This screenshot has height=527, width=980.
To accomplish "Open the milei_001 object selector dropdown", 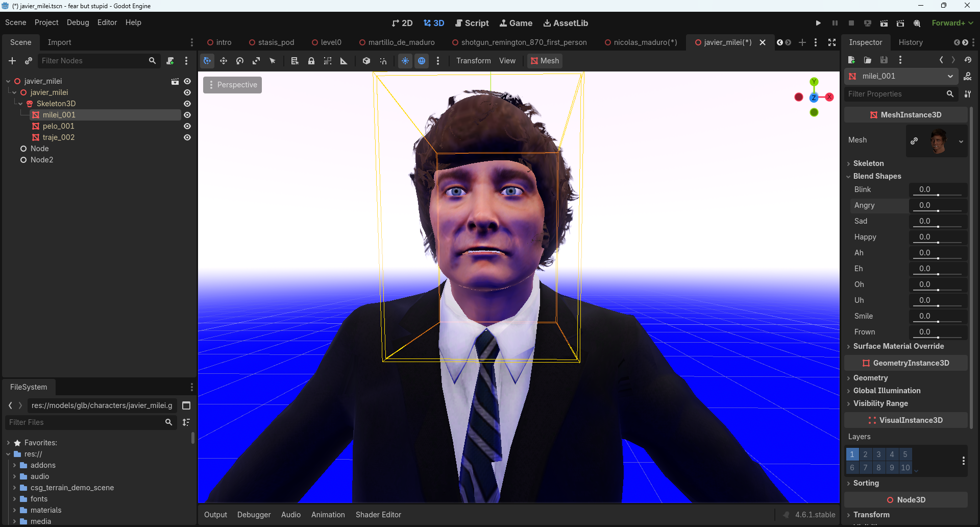I will (x=901, y=76).
